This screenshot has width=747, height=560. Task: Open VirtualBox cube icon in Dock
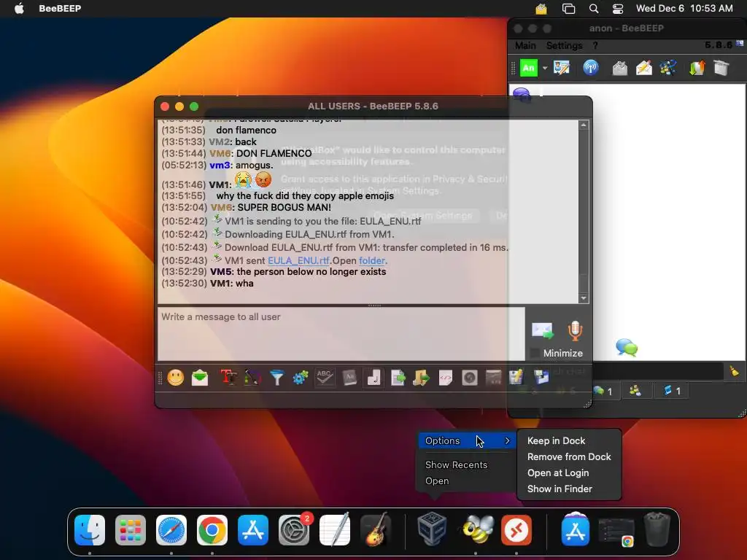(432, 529)
